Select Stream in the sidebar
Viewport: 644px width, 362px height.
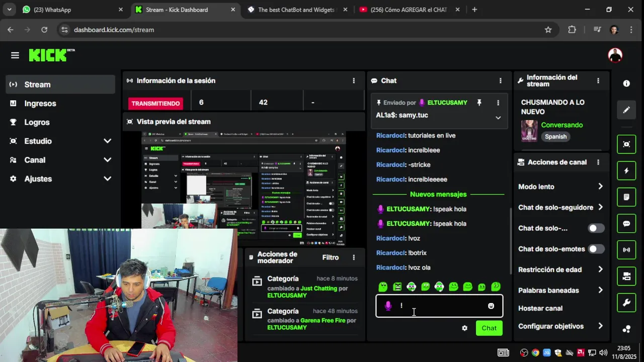[x=60, y=84]
